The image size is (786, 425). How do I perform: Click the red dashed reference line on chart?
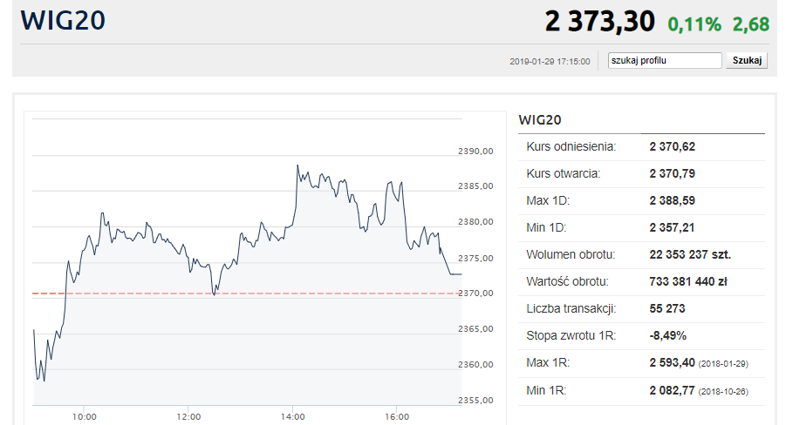click(x=246, y=293)
